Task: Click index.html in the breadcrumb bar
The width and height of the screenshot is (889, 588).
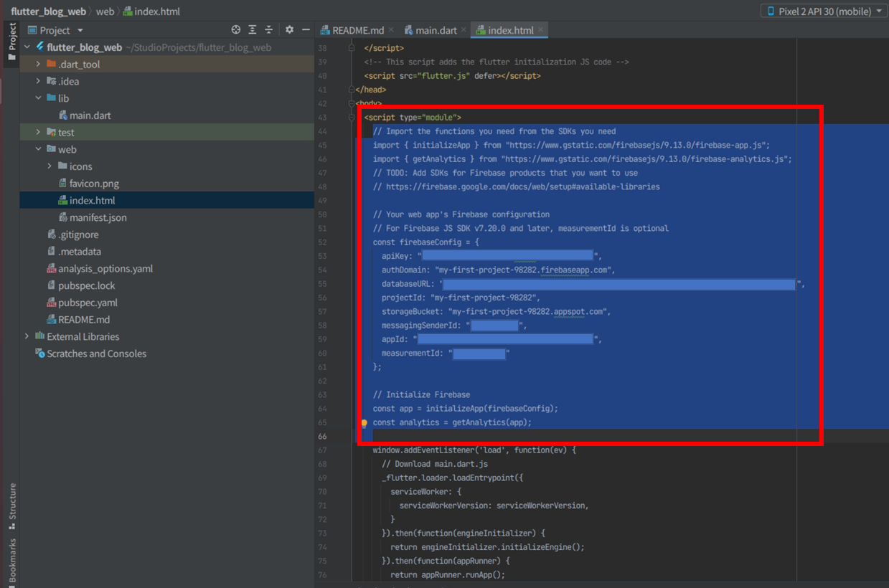Action: (151, 11)
